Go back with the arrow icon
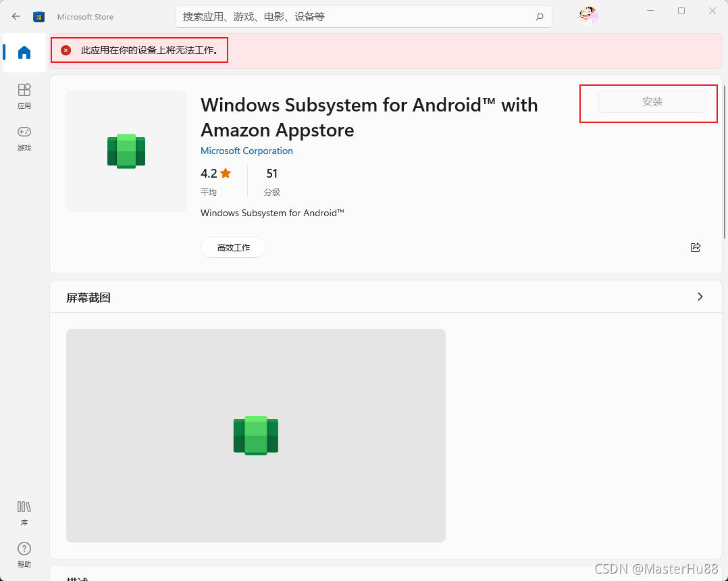This screenshot has width=728, height=581. pyautogui.click(x=16, y=16)
